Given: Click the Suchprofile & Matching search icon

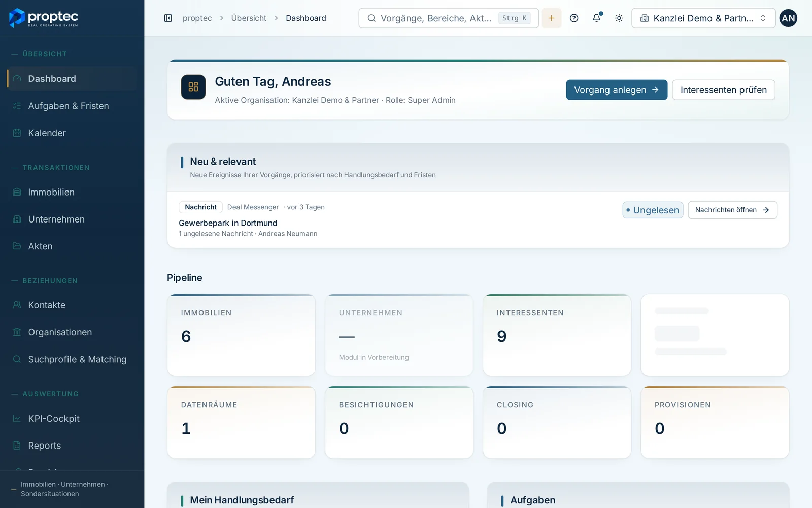Looking at the screenshot, I should click(x=17, y=359).
